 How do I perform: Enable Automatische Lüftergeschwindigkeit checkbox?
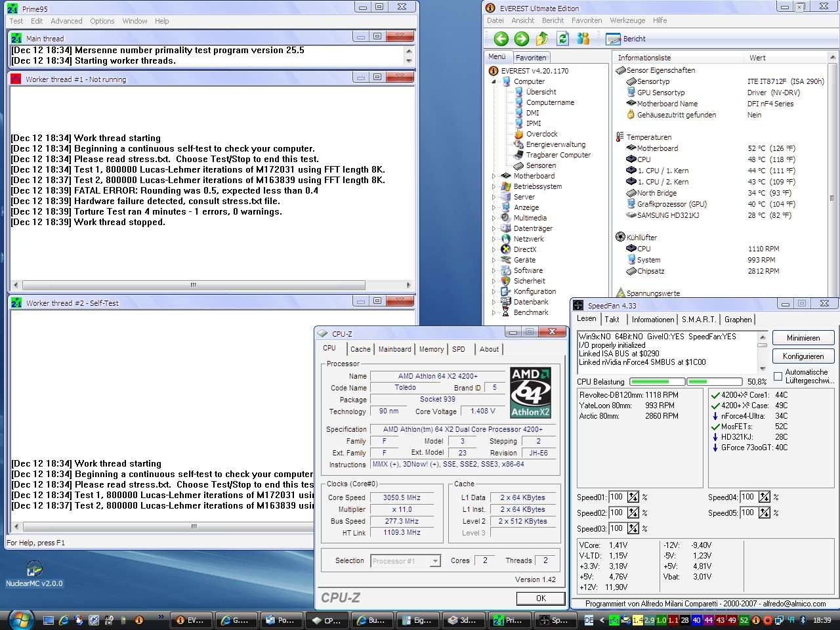coord(778,375)
